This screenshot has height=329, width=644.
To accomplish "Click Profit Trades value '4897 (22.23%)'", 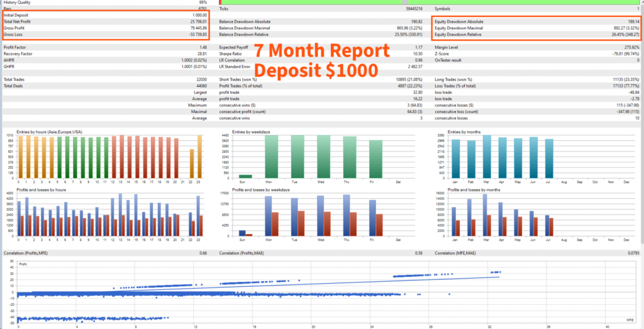I will pyautogui.click(x=411, y=86).
